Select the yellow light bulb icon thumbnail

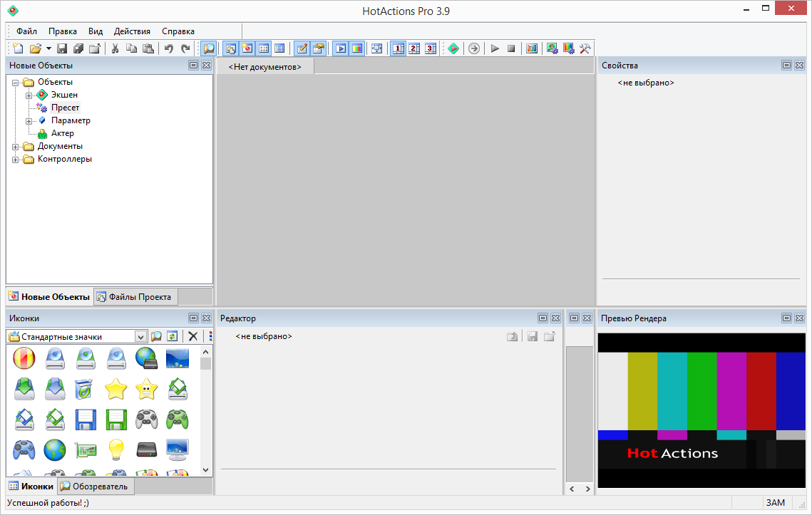click(116, 450)
